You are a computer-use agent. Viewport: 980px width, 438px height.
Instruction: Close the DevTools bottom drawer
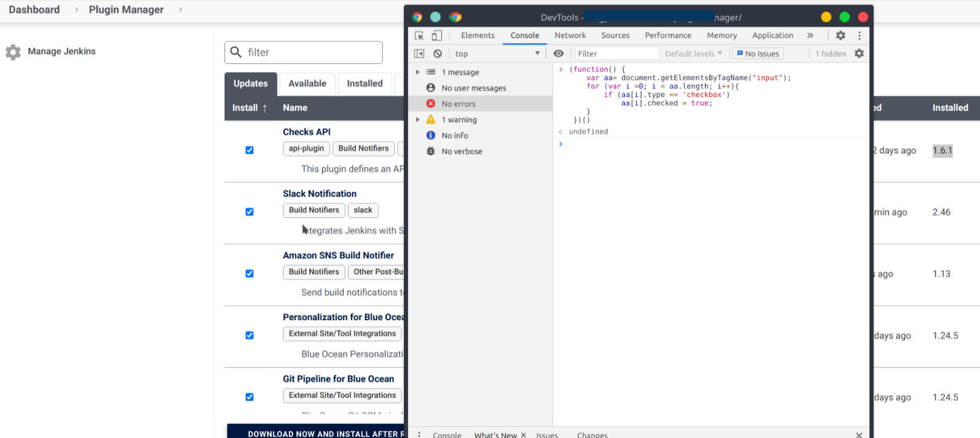[x=859, y=434]
